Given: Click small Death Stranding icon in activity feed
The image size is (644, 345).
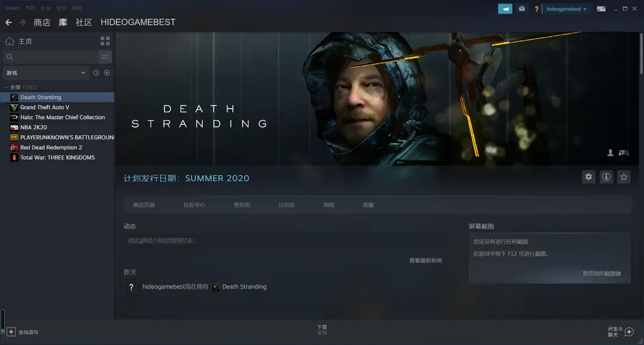Looking at the screenshot, I should click(x=216, y=287).
